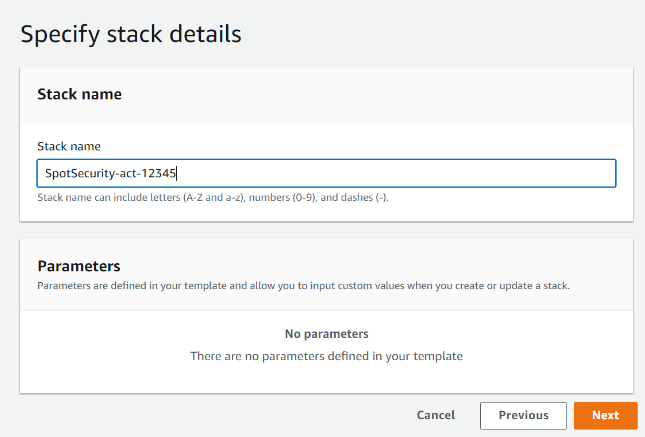Click the 'Stack name' field label

tap(69, 146)
